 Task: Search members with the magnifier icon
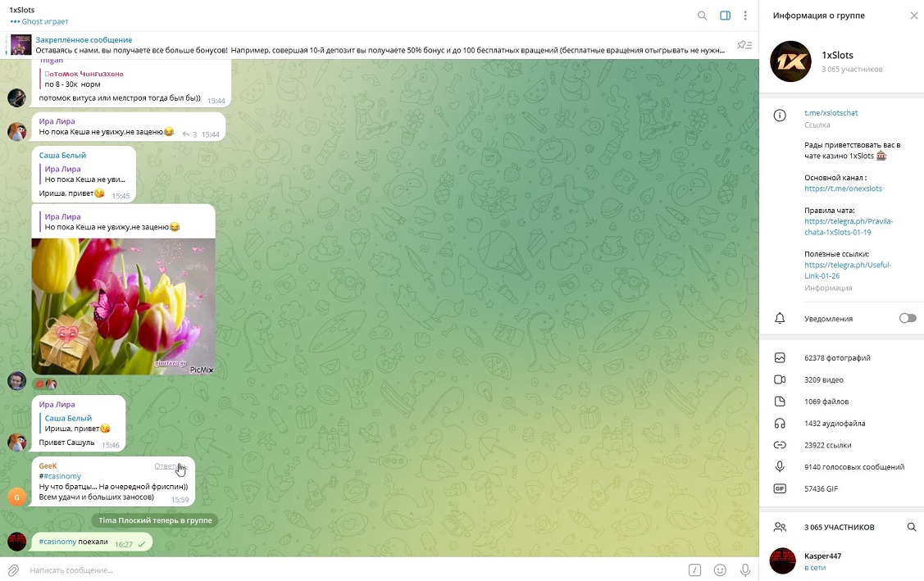coord(912,528)
